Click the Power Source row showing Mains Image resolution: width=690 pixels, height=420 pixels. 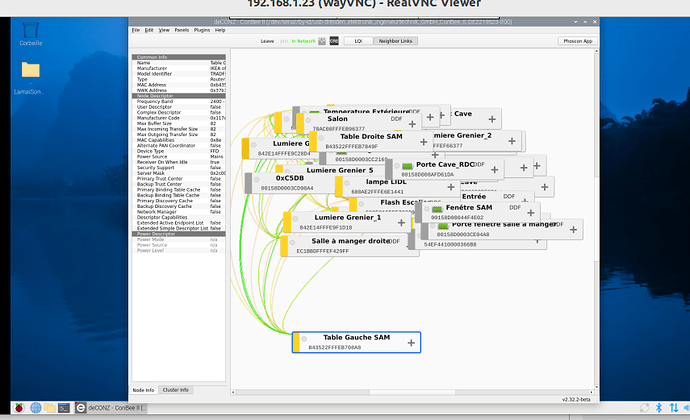179,157
